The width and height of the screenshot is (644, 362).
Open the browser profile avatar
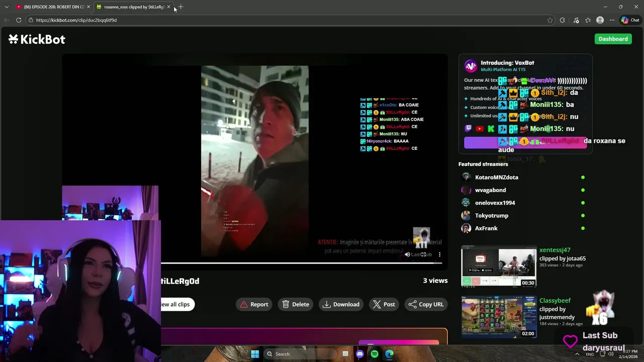pos(600,20)
